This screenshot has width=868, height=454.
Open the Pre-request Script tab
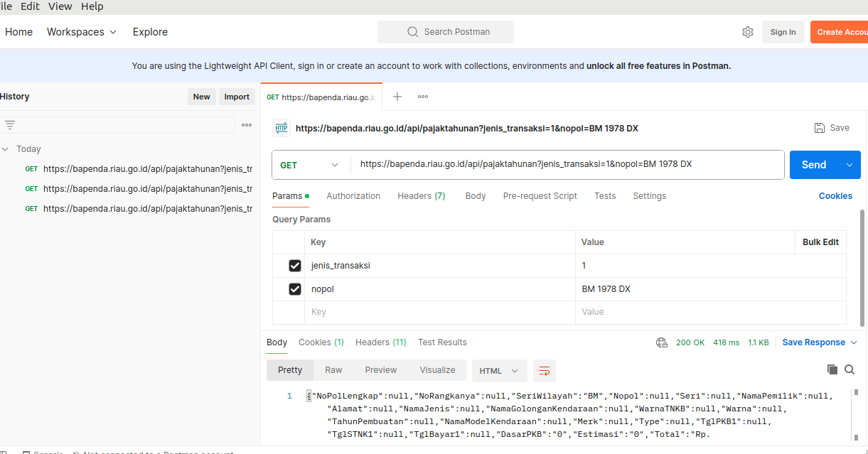[x=540, y=196]
